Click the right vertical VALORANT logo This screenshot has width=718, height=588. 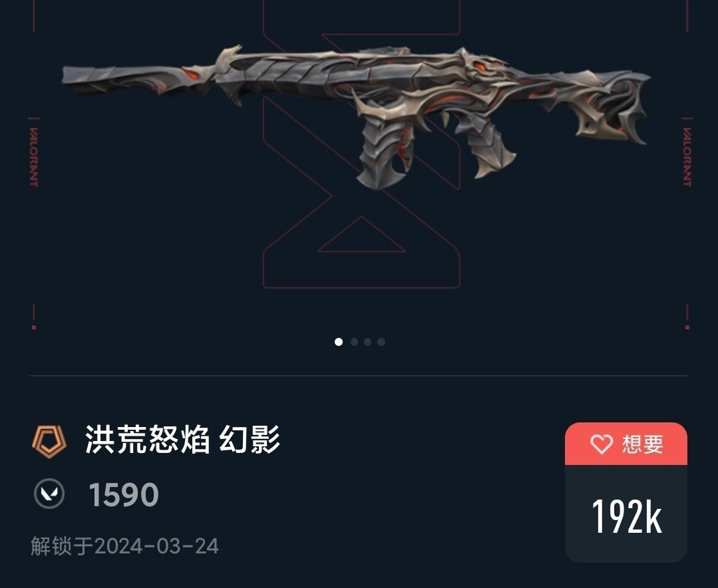tap(687, 156)
